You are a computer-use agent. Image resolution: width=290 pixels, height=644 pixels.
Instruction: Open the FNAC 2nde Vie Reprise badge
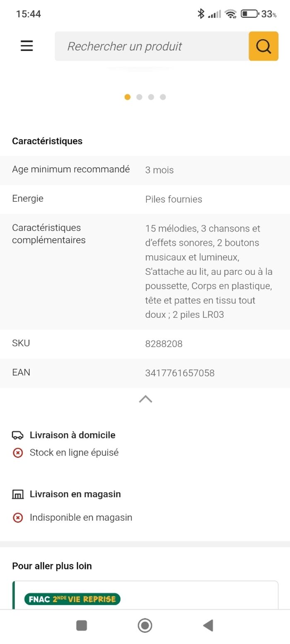(72, 599)
